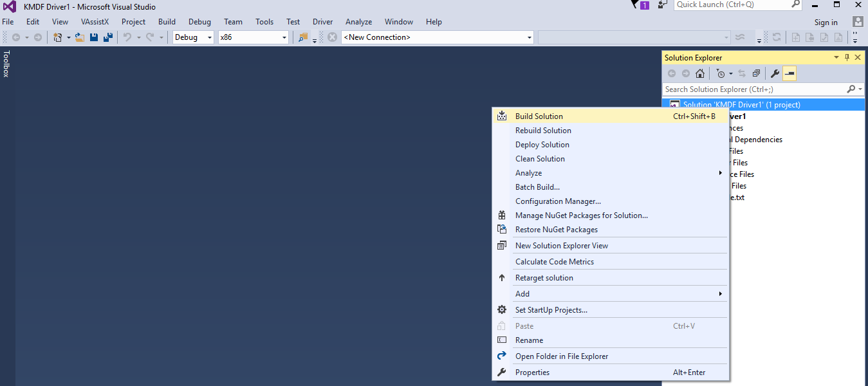Click Visual Studio logo icon

click(10, 6)
